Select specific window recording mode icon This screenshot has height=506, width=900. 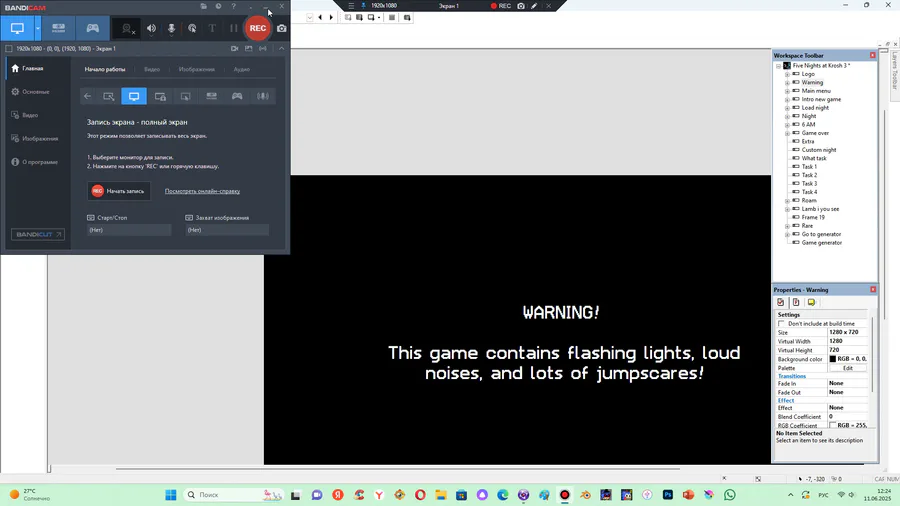click(x=160, y=96)
